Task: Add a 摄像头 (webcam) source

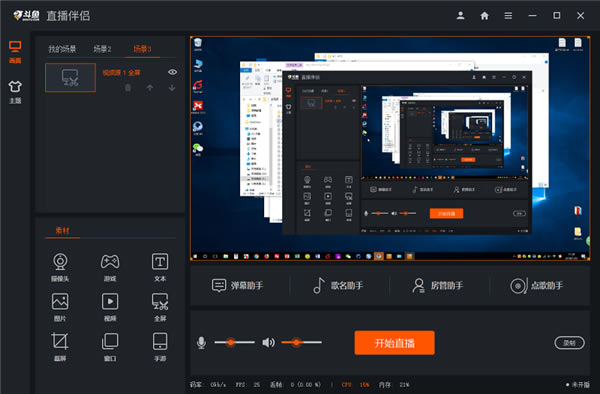Action: [60, 267]
